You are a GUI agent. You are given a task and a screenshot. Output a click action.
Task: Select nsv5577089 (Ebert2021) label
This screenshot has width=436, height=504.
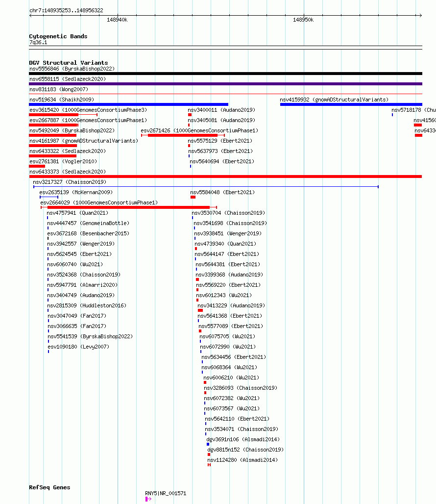click(x=231, y=326)
